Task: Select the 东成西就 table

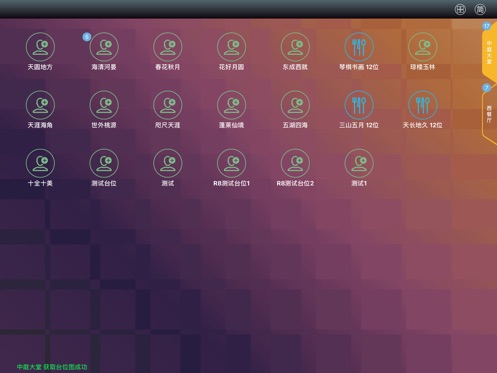Action: click(295, 47)
